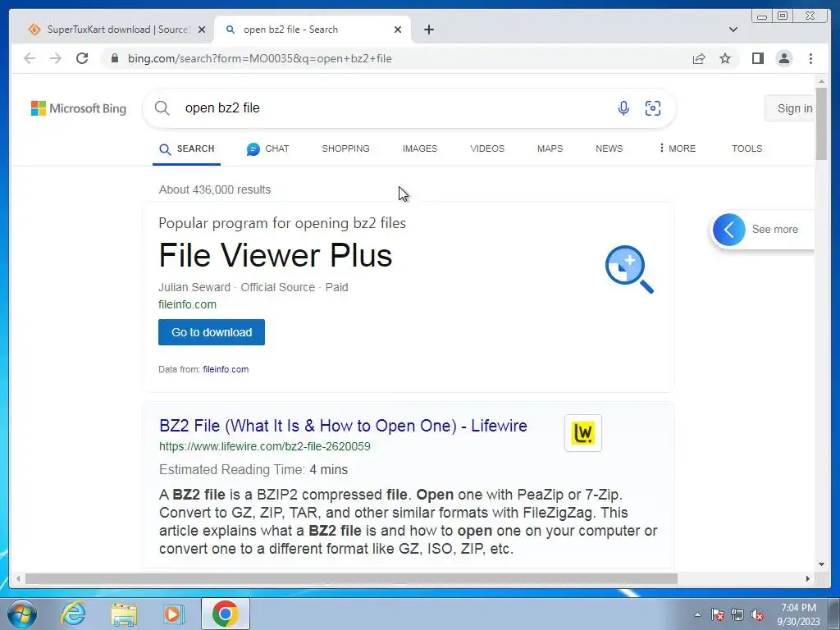This screenshot has height=630, width=840.
Task: Open a new tab with plus button
Action: click(428, 30)
